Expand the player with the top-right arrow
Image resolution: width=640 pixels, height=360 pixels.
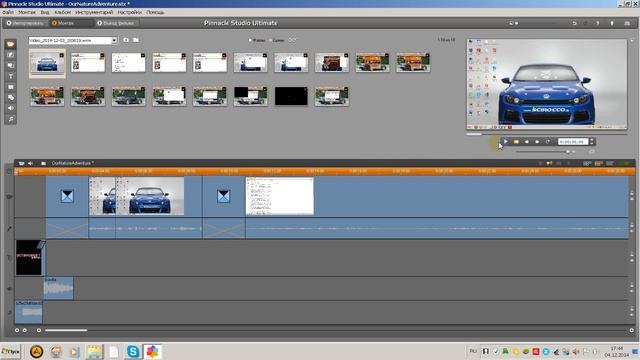[632, 40]
